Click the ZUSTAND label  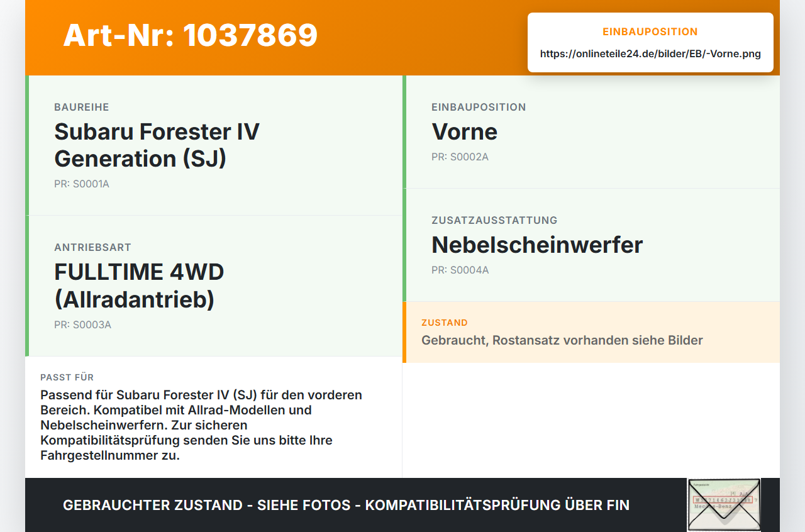click(x=445, y=323)
